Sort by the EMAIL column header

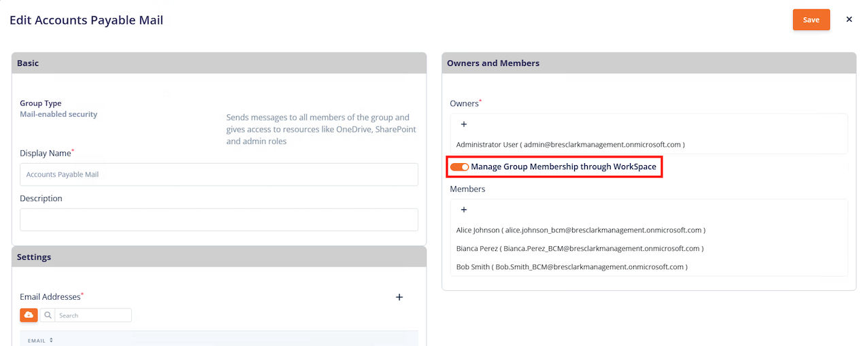click(x=40, y=340)
